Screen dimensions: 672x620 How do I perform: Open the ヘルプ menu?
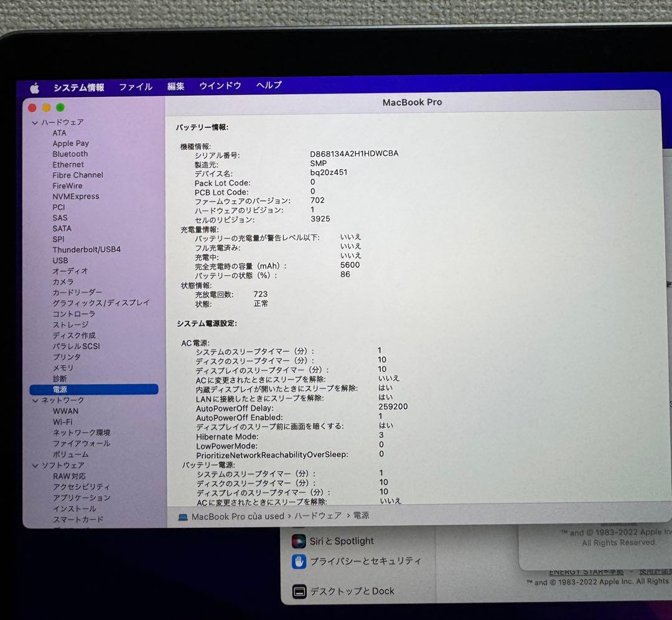269,87
